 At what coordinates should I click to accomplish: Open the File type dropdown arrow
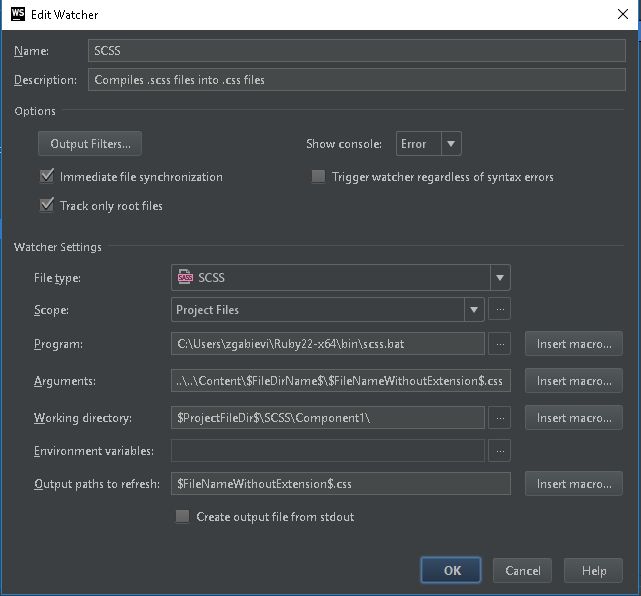[x=500, y=278]
